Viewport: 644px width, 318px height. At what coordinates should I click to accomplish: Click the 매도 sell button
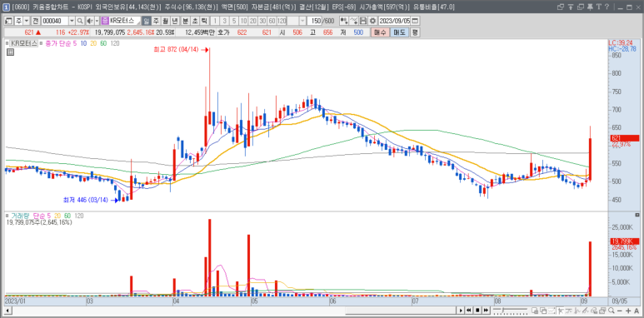(399, 32)
